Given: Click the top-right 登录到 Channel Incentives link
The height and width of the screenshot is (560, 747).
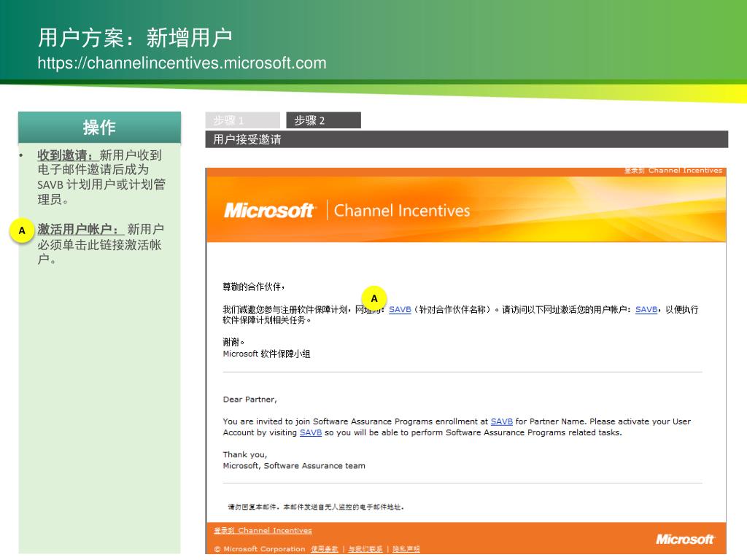Looking at the screenshot, I should [x=673, y=171].
